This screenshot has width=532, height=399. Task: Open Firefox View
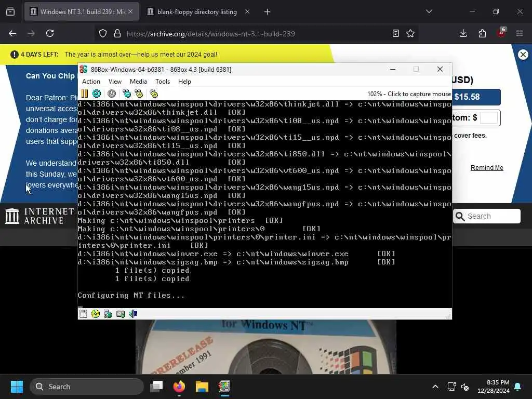[x=10, y=12]
